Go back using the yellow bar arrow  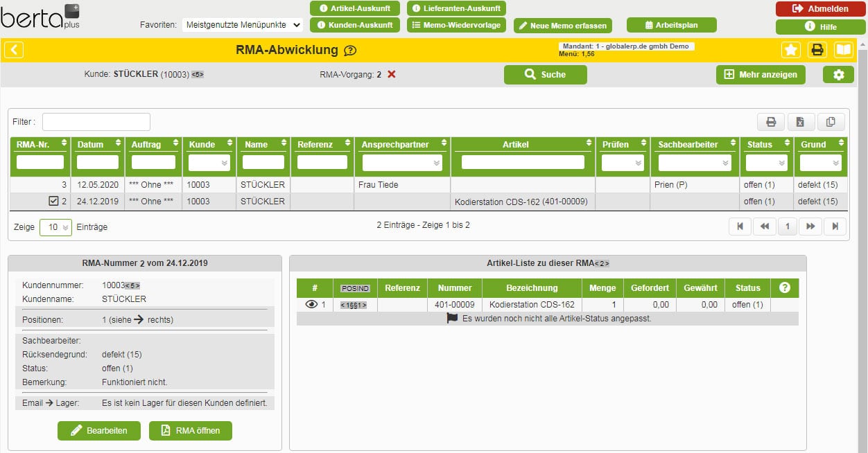click(x=15, y=50)
